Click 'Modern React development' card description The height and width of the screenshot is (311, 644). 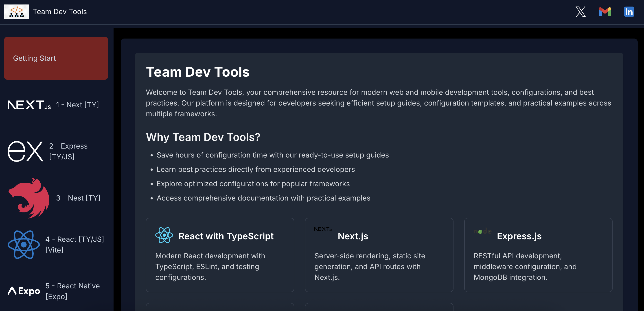pos(210,267)
